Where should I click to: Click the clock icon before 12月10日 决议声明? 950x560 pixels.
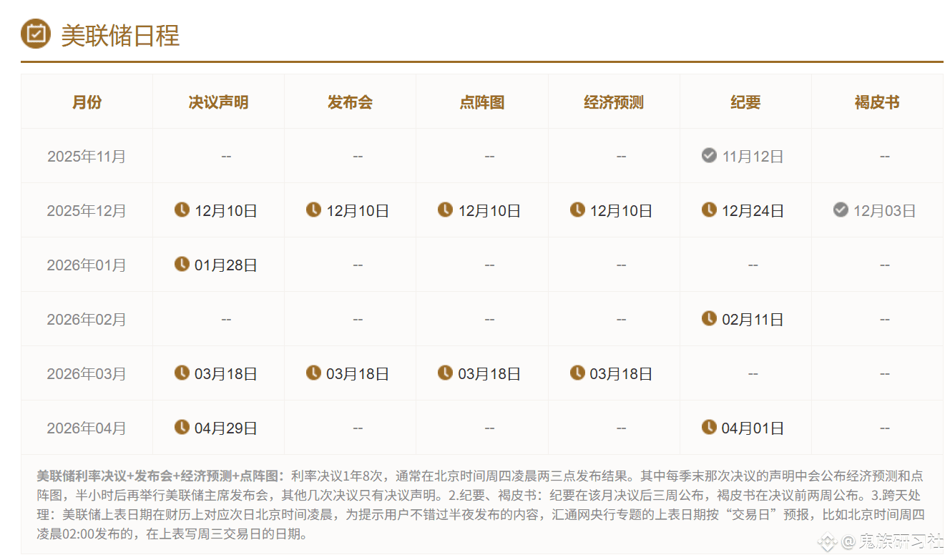coord(182,210)
